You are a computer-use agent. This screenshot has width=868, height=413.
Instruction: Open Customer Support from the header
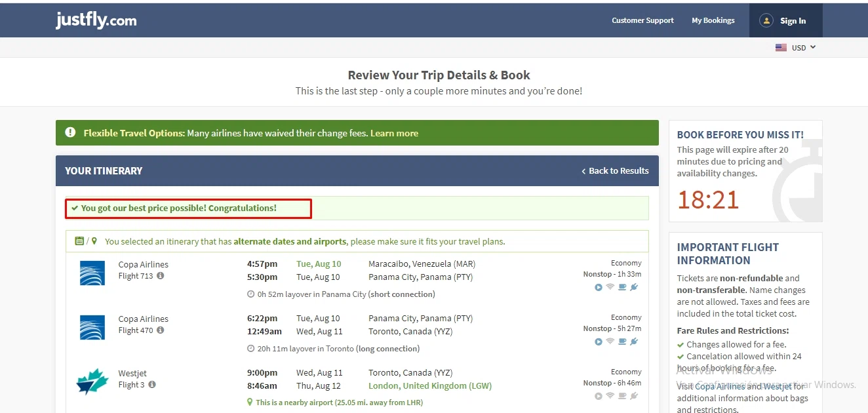click(x=642, y=20)
